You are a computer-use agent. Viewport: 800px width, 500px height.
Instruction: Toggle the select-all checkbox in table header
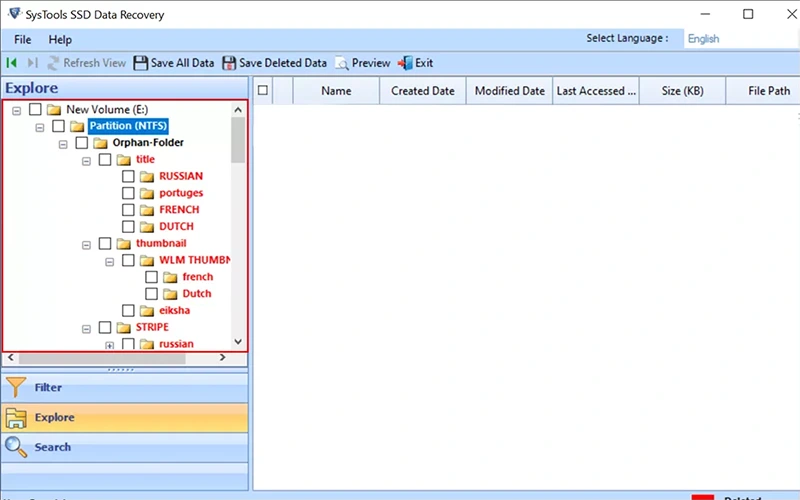point(263,90)
